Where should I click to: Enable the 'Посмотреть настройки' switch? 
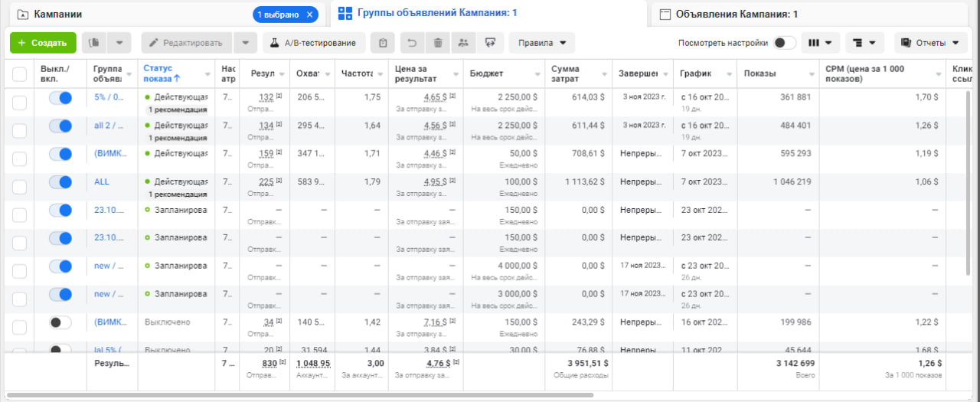[x=784, y=43]
